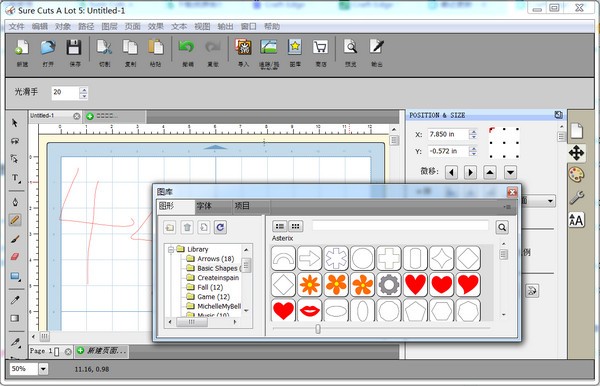Click the Cut scissors toolbar icon
The width and height of the screenshot is (600, 386).
coord(104,47)
